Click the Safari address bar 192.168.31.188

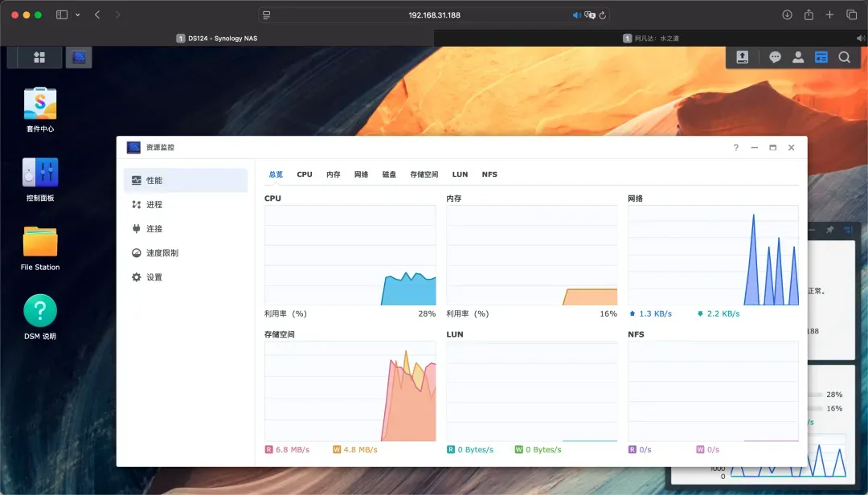[434, 15]
